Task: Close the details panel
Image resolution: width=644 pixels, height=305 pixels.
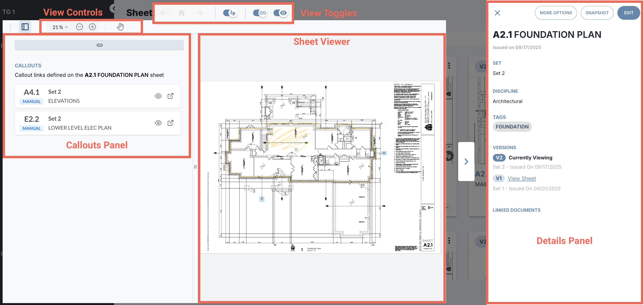Action: (x=497, y=13)
